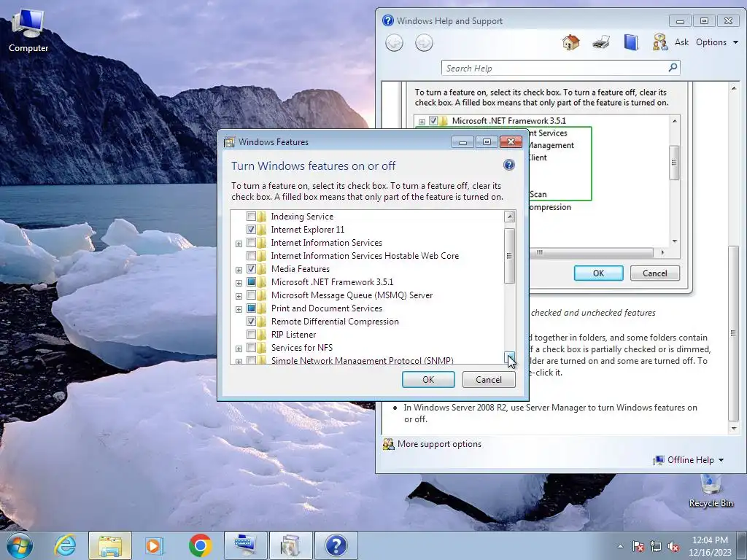Image resolution: width=747 pixels, height=560 pixels.
Task: Click OK in Windows Features dialog
Action: [428, 379]
